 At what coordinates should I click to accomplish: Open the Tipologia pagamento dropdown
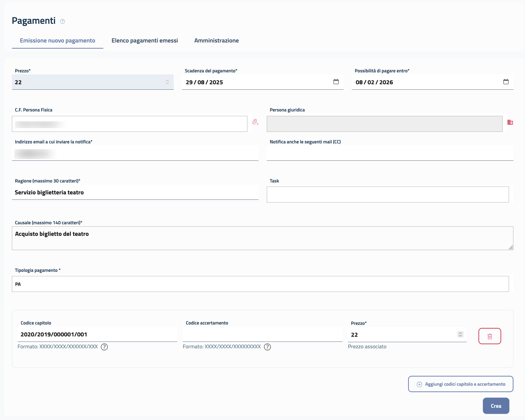260,284
